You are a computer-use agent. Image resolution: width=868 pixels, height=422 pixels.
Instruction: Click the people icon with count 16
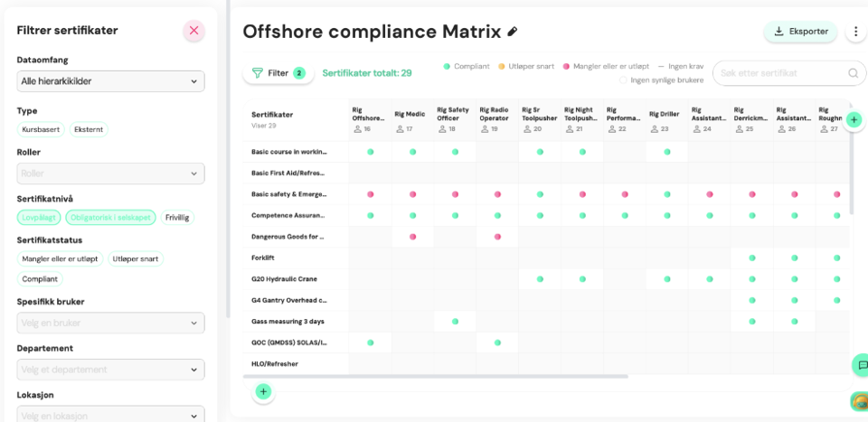[x=357, y=129]
